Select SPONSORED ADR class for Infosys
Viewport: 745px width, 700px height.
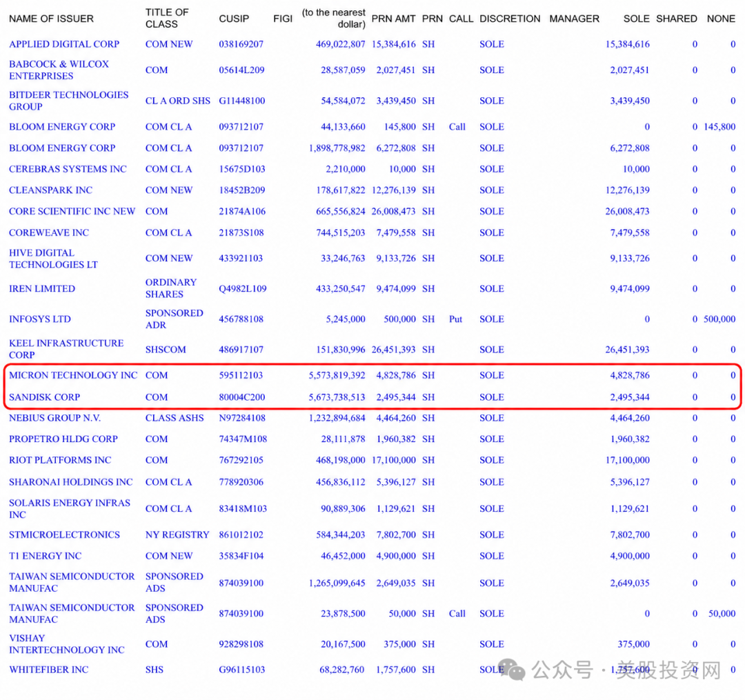click(x=175, y=319)
